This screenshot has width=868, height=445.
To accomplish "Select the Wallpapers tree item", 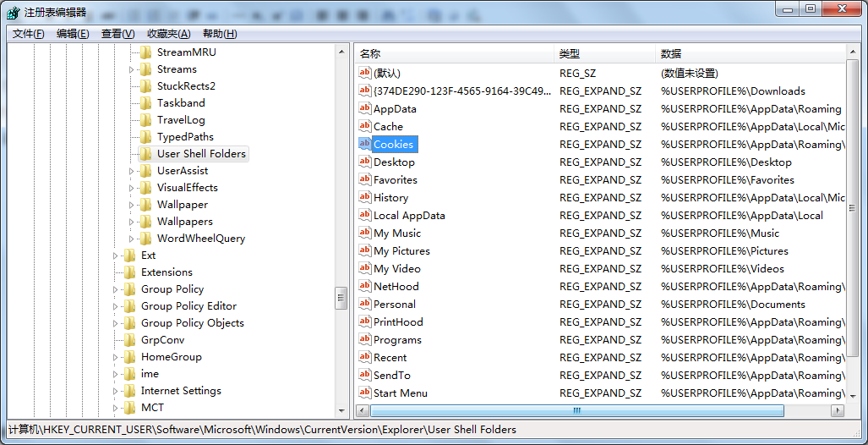I will [x=185, y=222].
